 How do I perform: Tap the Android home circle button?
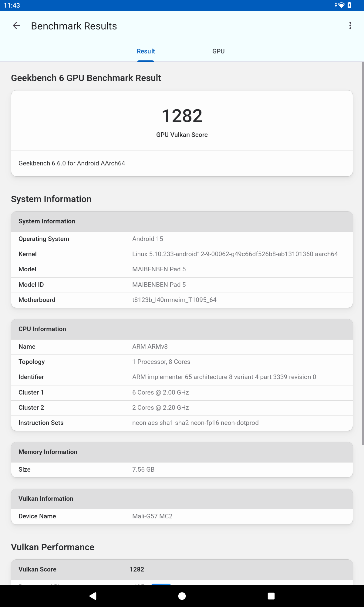(182, 596)
